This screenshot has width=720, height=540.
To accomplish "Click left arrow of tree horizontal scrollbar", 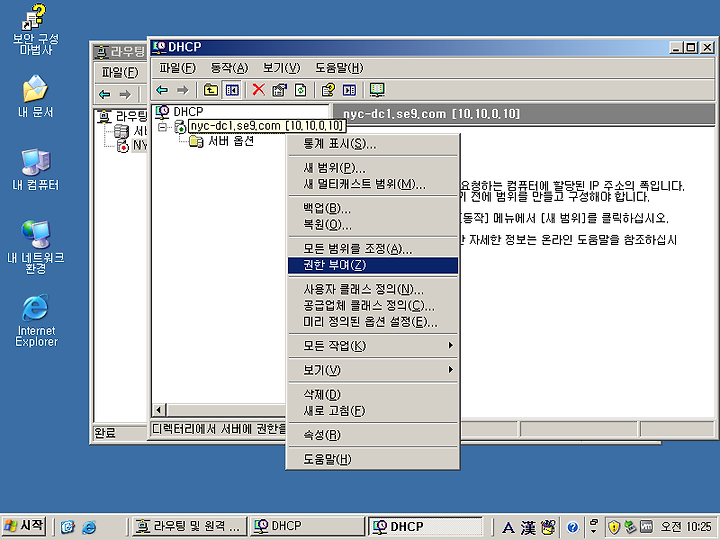I will [159, 410].
